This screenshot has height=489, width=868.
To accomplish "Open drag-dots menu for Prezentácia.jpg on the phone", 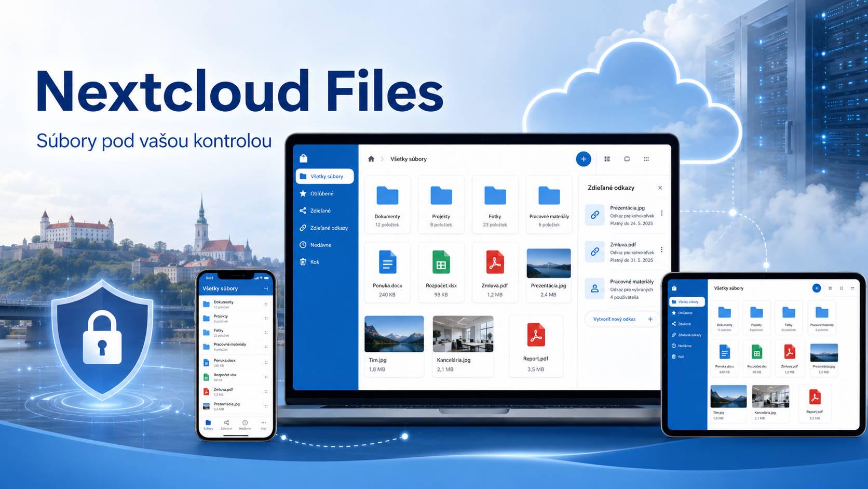I will pos(266,406).
